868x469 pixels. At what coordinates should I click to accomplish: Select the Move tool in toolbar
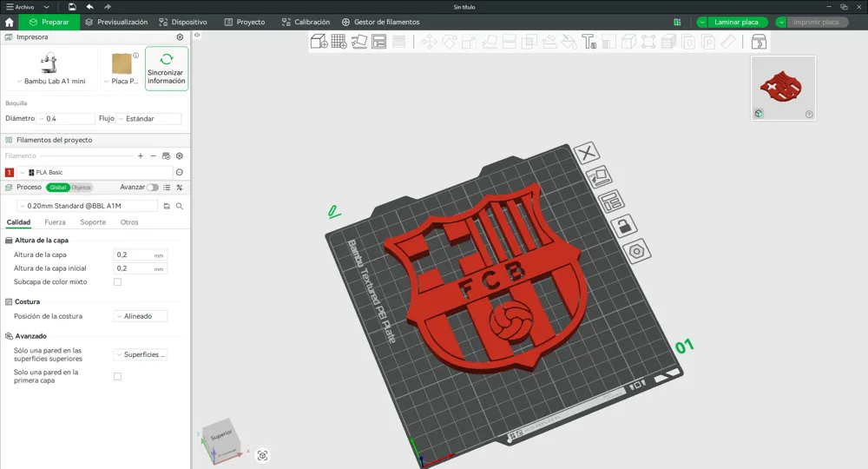[x=430, y=42]
